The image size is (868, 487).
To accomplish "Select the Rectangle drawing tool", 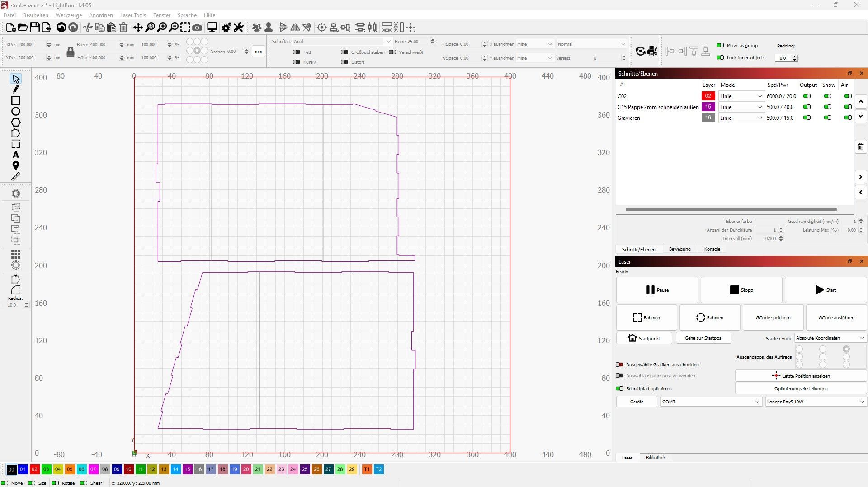I will coord(16,100).
